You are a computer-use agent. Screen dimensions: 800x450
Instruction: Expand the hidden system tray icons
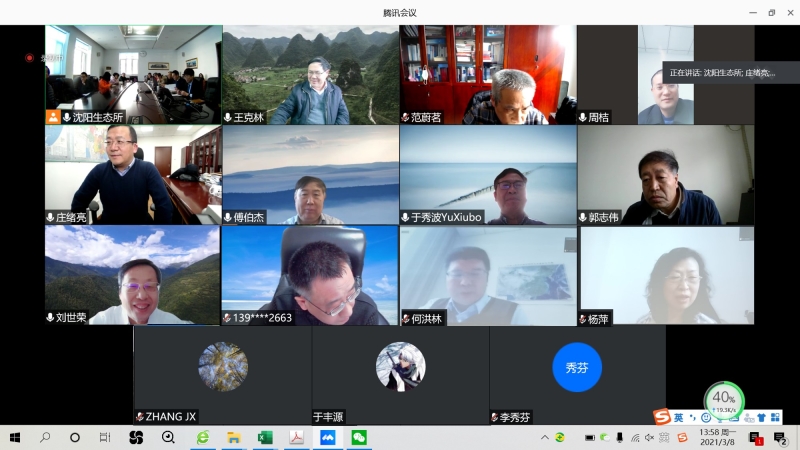tap(545, 438)
